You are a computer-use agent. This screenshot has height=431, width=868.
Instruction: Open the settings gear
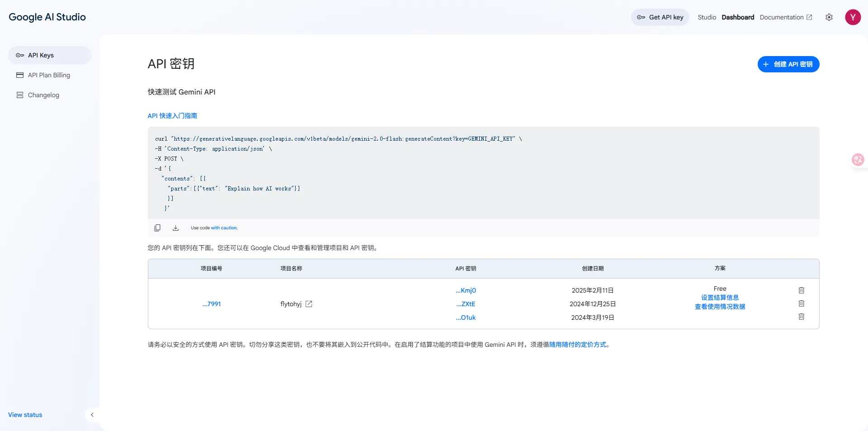coord(829,17)
